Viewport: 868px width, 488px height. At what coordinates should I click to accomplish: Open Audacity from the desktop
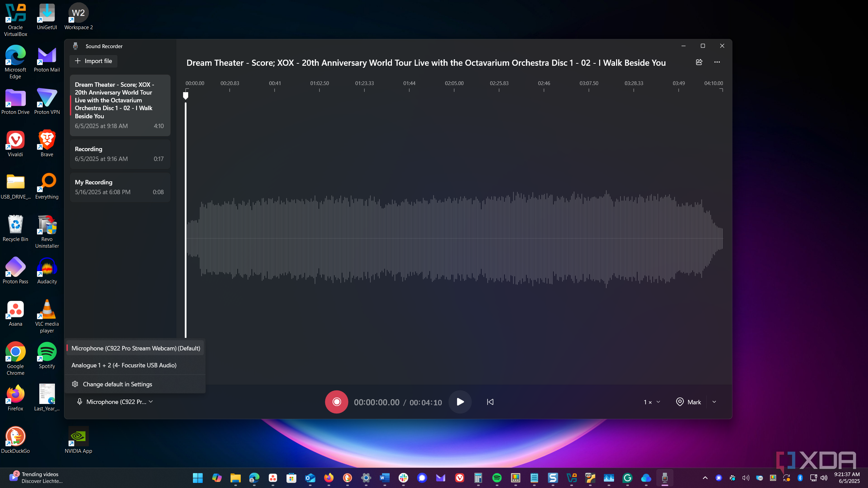click(x=47, y=270)
